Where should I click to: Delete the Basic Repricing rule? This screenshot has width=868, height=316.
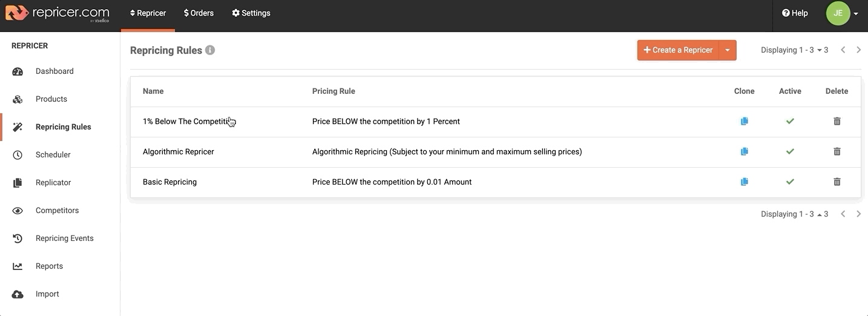pos(837,182)
